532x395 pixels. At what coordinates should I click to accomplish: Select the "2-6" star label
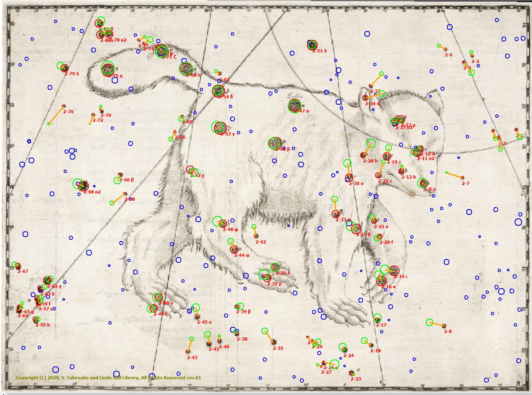(449, 55)
